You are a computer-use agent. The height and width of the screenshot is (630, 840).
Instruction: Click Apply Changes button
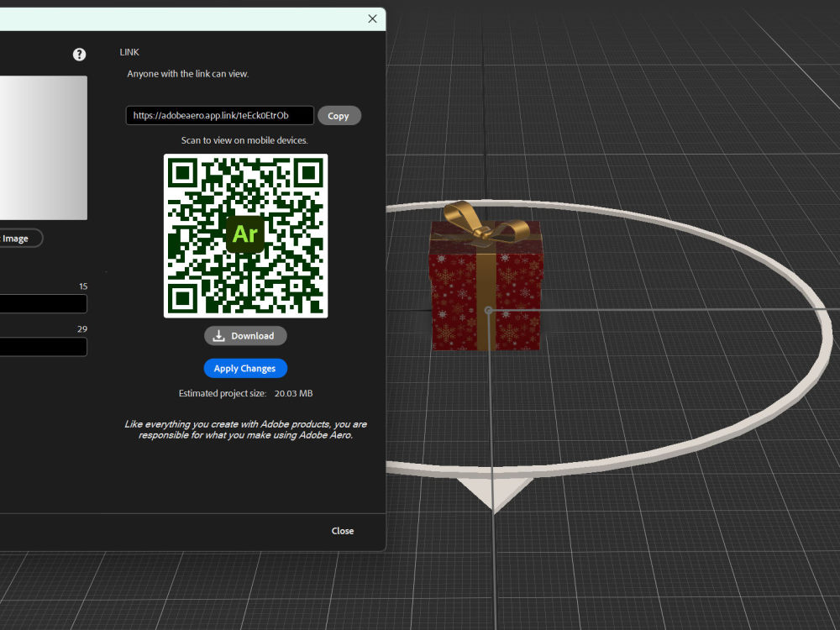tap(245, 368)
